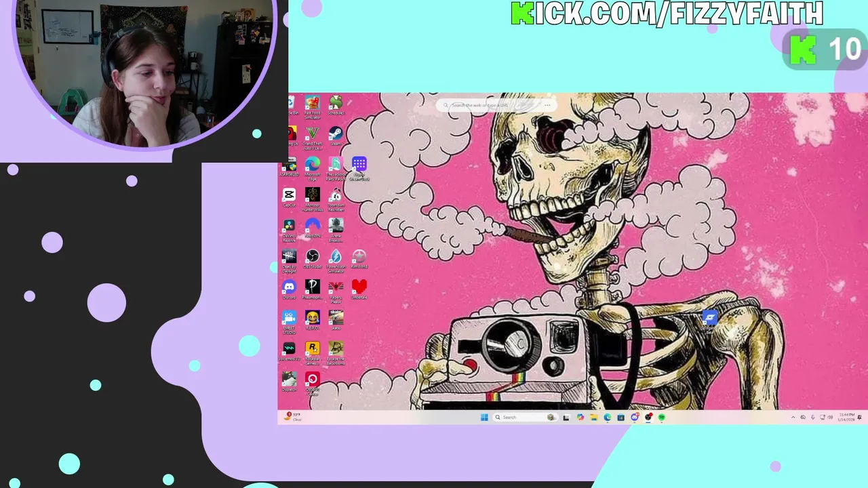Open Discord from the taskbar

click(x=634, y=418)
